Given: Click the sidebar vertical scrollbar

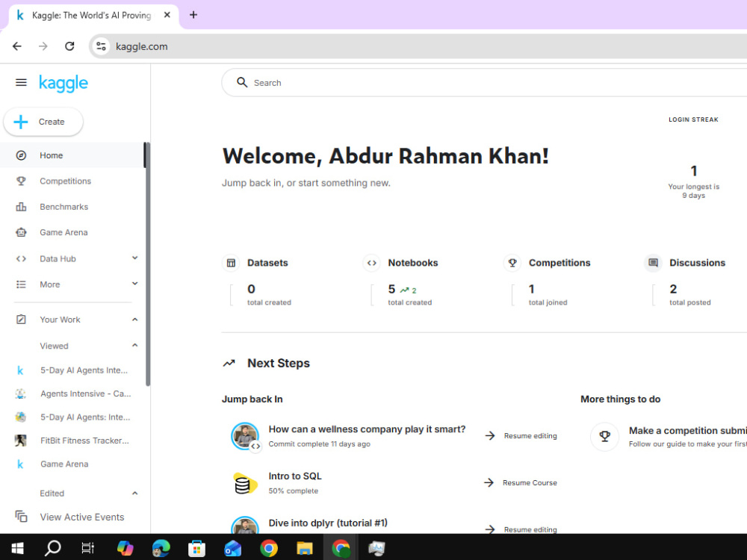Looking at the screenshot, I should (148, 264).
